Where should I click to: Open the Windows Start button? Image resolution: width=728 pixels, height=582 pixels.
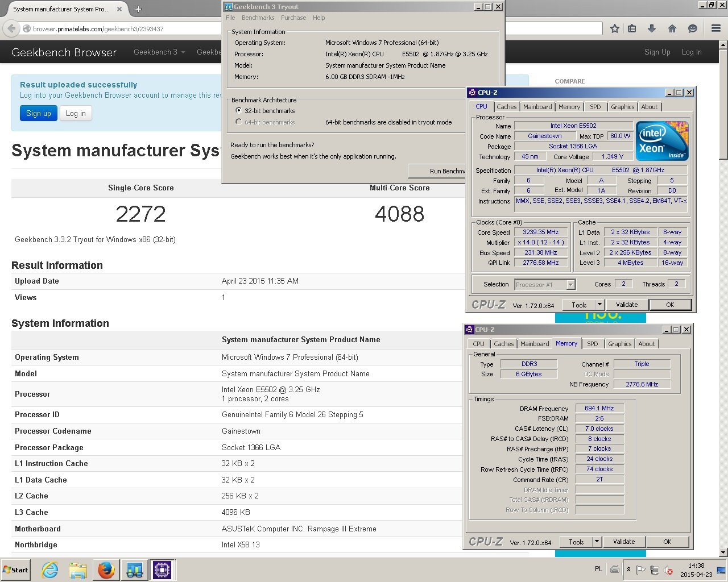pyautogui.click(x=16, y=569)
